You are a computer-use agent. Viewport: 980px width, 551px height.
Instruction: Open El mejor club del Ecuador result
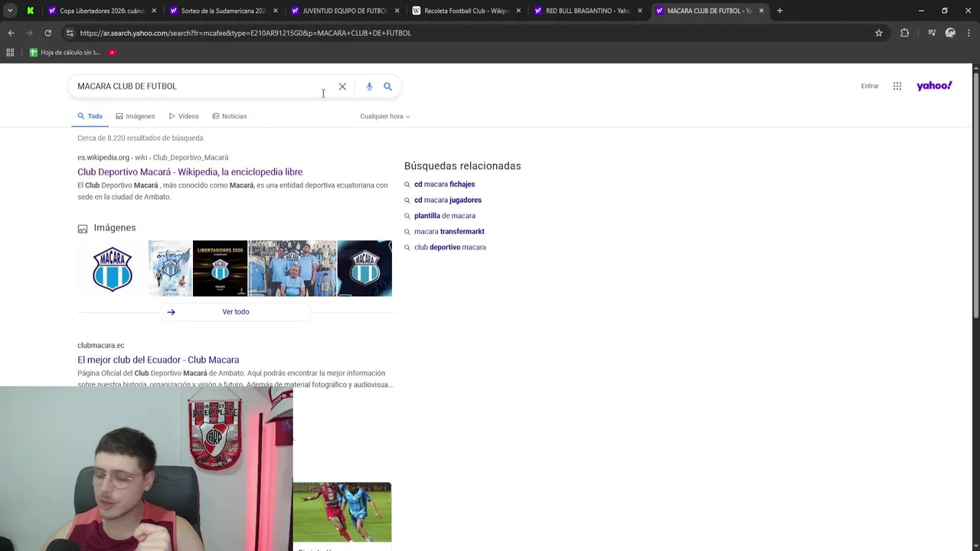158,360
